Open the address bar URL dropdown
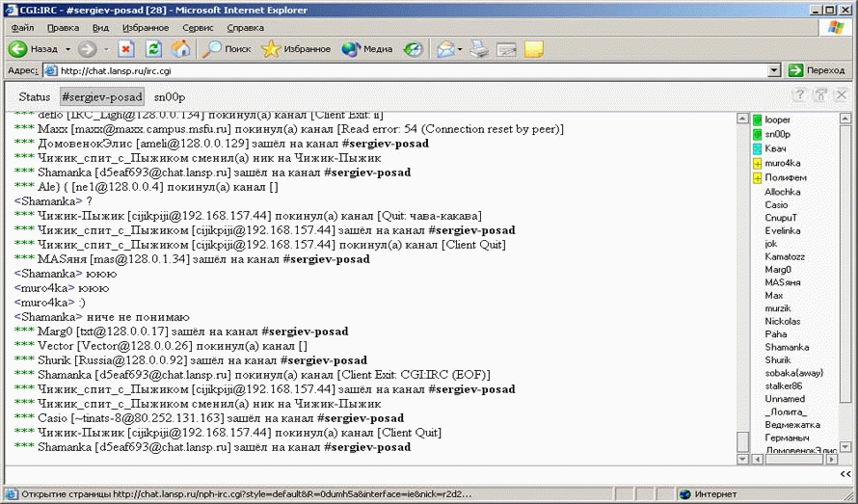 coord(773,70)
